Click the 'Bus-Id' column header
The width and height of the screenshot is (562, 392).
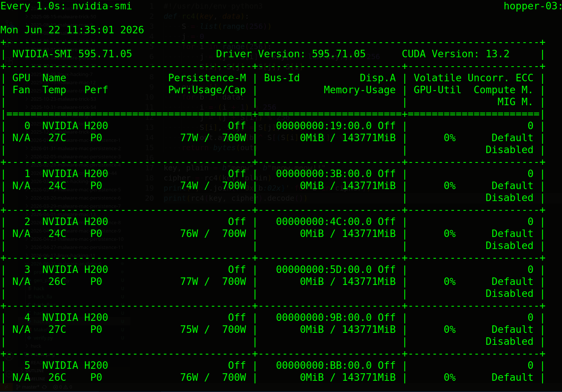point(282,78)
